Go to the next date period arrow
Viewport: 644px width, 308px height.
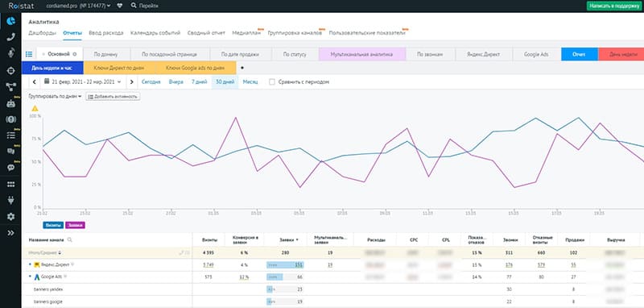(x=131, y=81)
